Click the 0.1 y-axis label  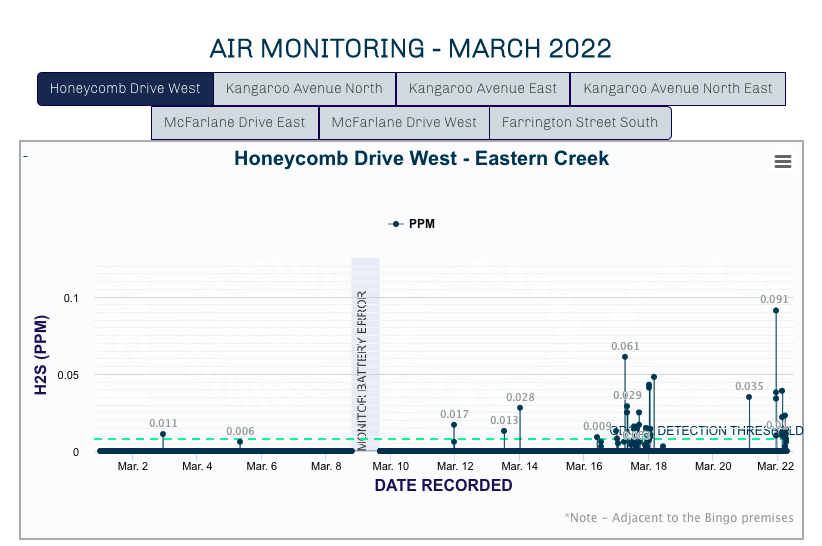(x=71, y=298)
